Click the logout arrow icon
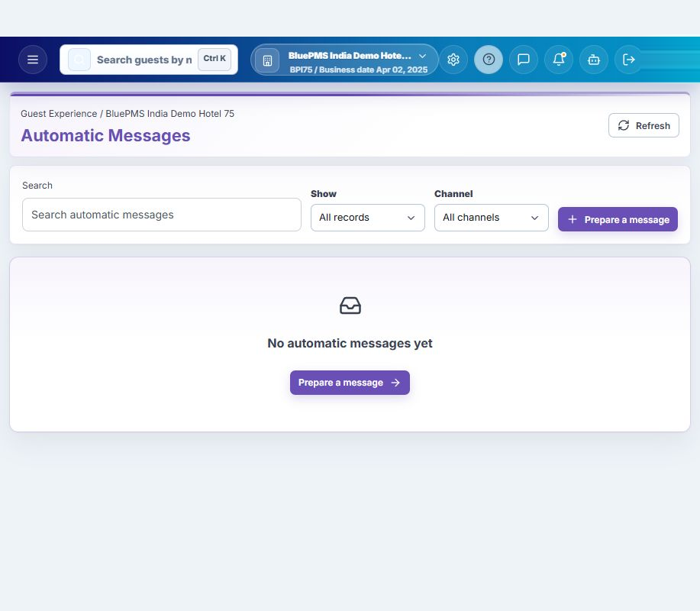The width and height of the screenshot is (700, 611). [x=628, y=60]
